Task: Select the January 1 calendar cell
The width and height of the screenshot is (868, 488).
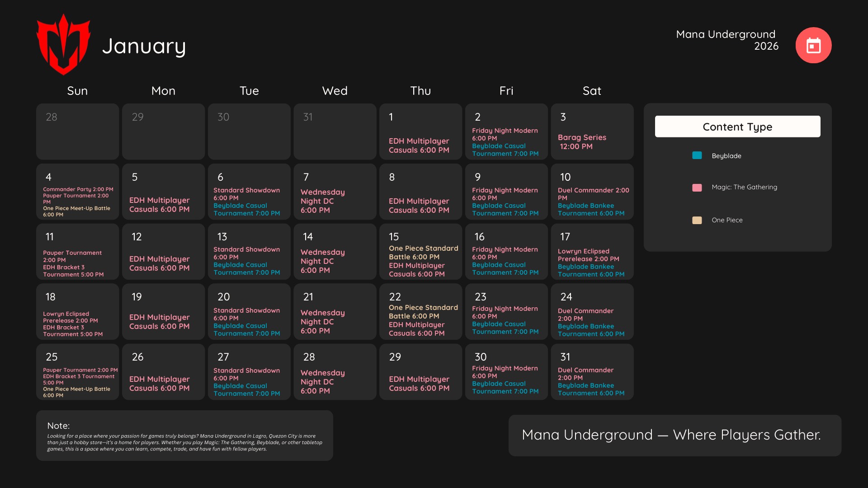Action: coord(420,131)
